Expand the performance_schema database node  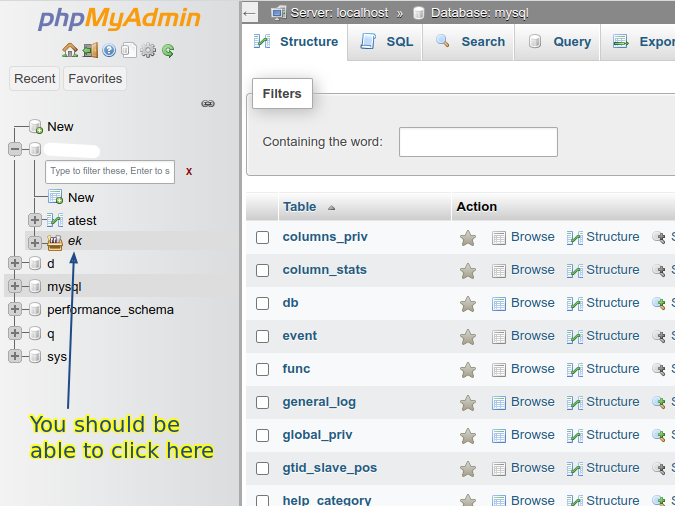click(x=15, y=309)
